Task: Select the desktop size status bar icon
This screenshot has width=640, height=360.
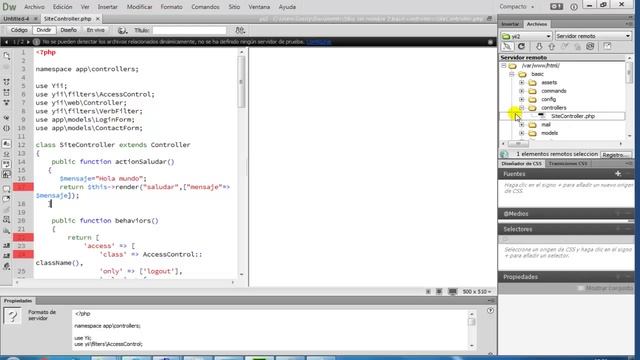Action: (453, 291)
